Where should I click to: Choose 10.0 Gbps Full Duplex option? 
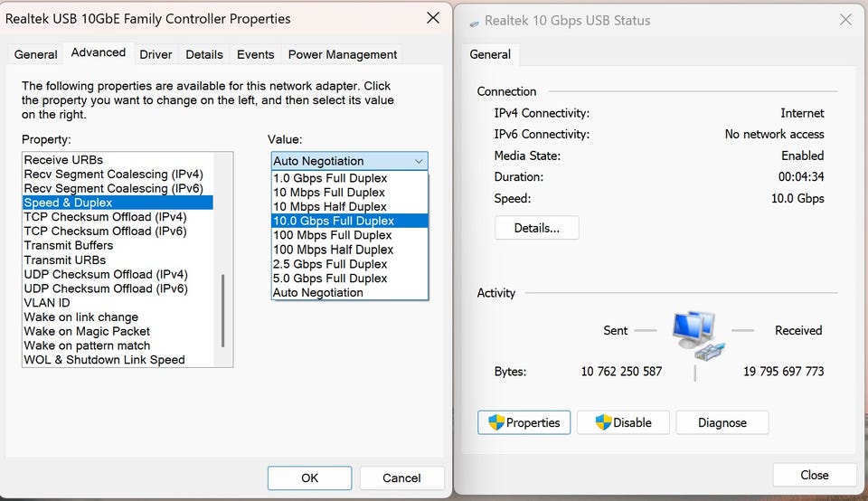click(349, 221)
